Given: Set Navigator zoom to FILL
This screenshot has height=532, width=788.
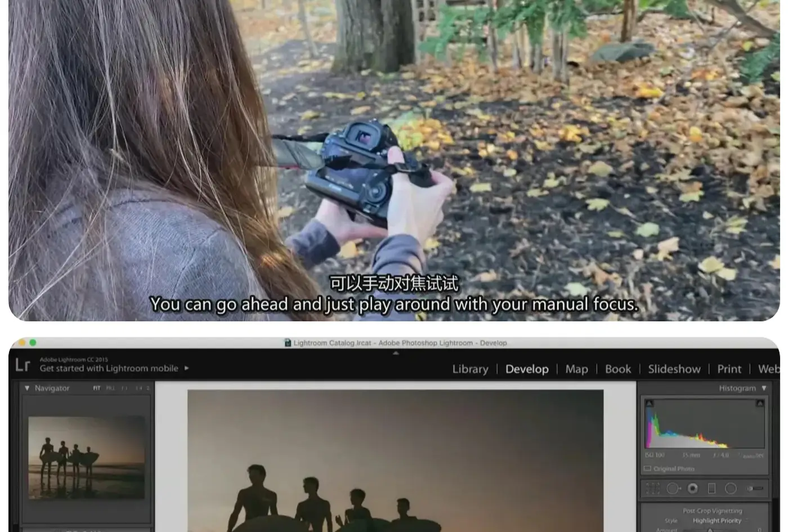Looking at the screenshot, I should pyautogui.click(x=110, y=388).
